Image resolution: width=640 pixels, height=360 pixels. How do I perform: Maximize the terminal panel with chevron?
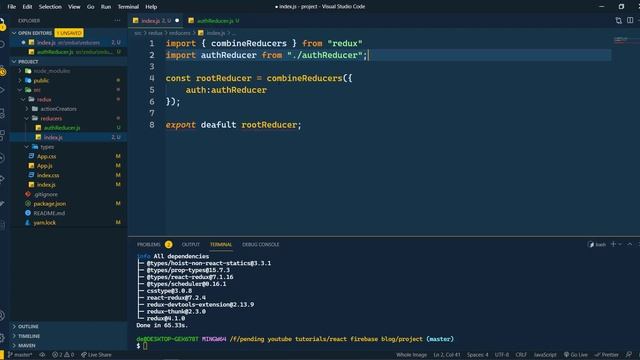(x=630, y=244)
